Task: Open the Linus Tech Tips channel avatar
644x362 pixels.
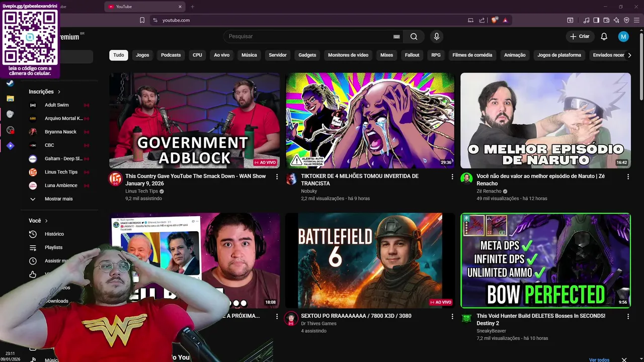Action: pyautogui.click(x=116, y=179)
